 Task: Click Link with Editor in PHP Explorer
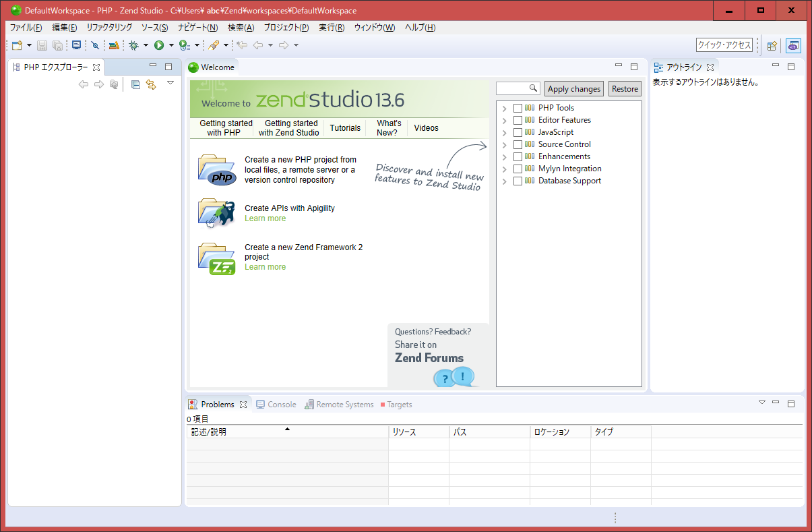151,84
